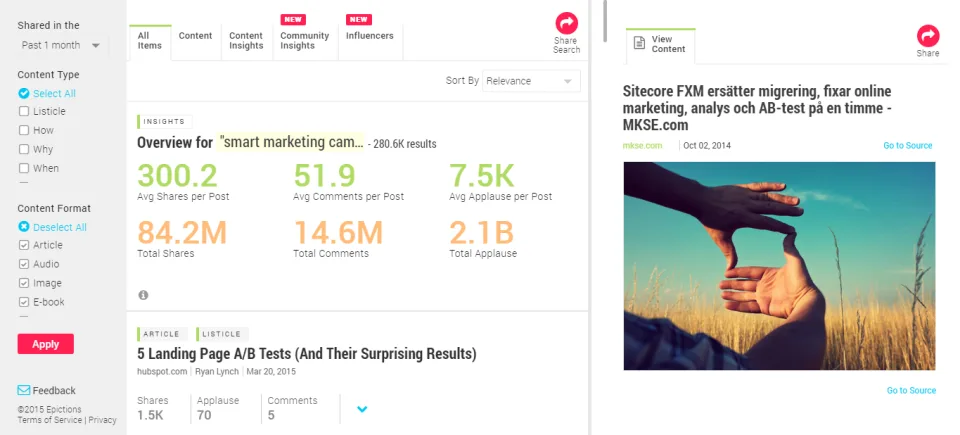Image resolution: width=960 pixels, height=435 pixels.
Task: Switch to the Content Insights tab
Action: point(246,40)
